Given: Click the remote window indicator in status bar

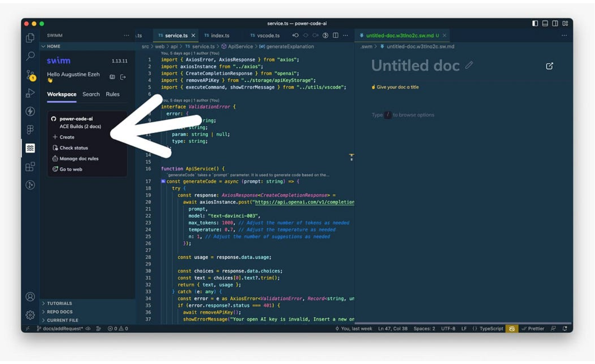Looking at the screenshot, I should (x=28, y=328).
